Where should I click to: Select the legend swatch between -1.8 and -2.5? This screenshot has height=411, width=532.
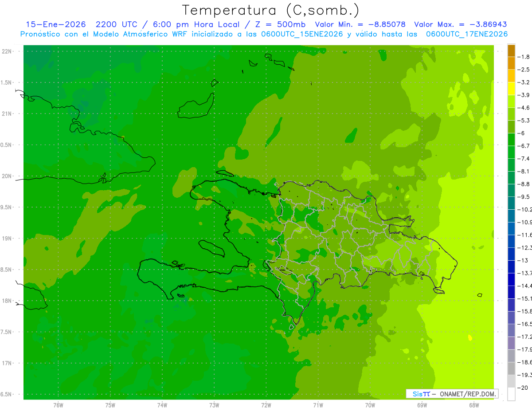[511, 63]
